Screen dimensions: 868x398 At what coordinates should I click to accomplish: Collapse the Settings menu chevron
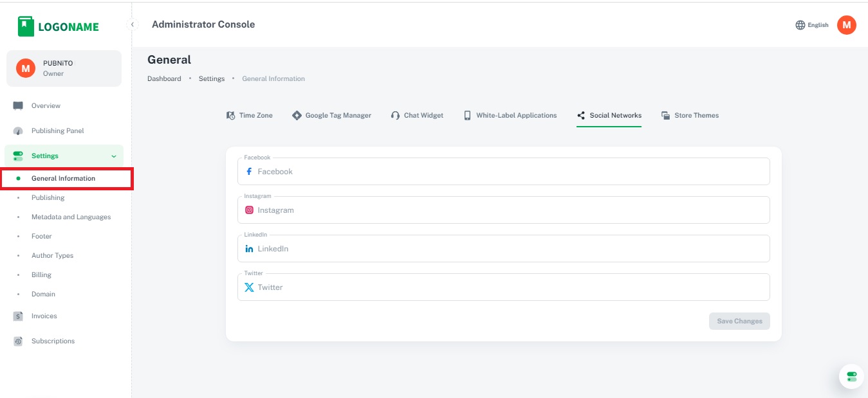pyautogui.click(x=114, y=156)
